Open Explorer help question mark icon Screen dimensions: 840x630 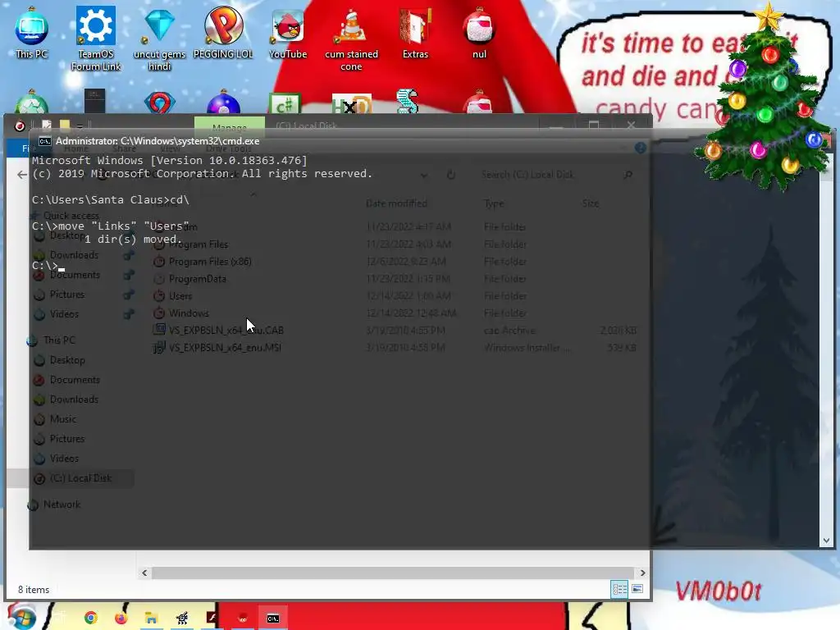640,148
